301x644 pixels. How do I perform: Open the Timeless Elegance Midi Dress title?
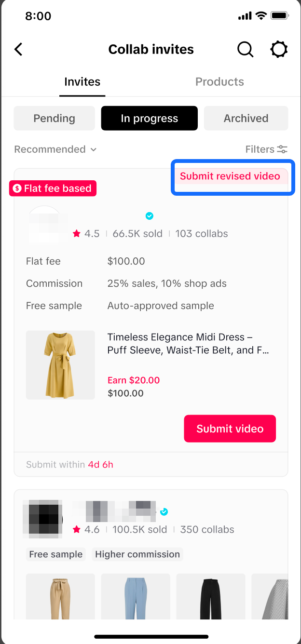tap(188, 344)
